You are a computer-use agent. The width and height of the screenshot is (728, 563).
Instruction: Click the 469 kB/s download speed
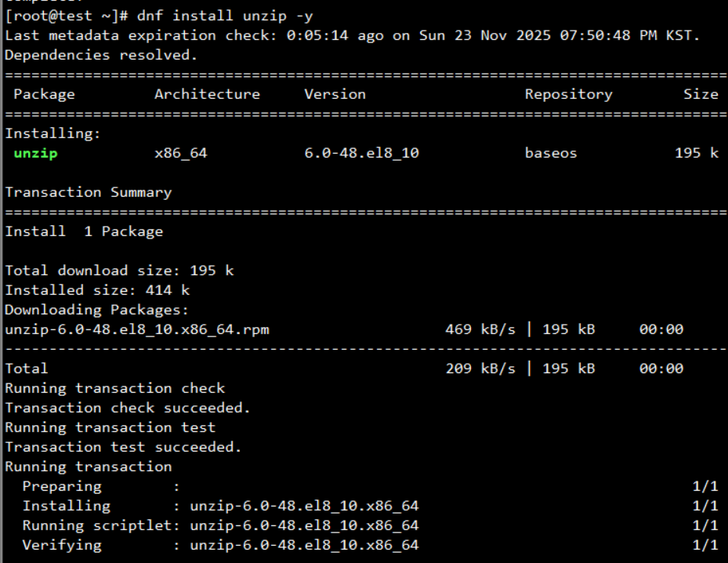(x=480, y=330)
